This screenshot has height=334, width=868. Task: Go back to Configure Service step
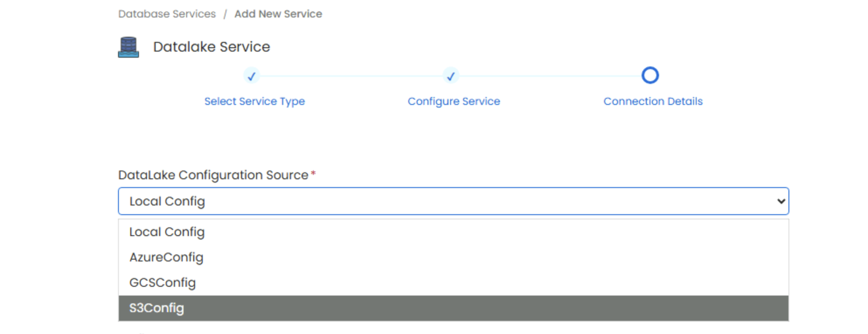pos(454,101)
